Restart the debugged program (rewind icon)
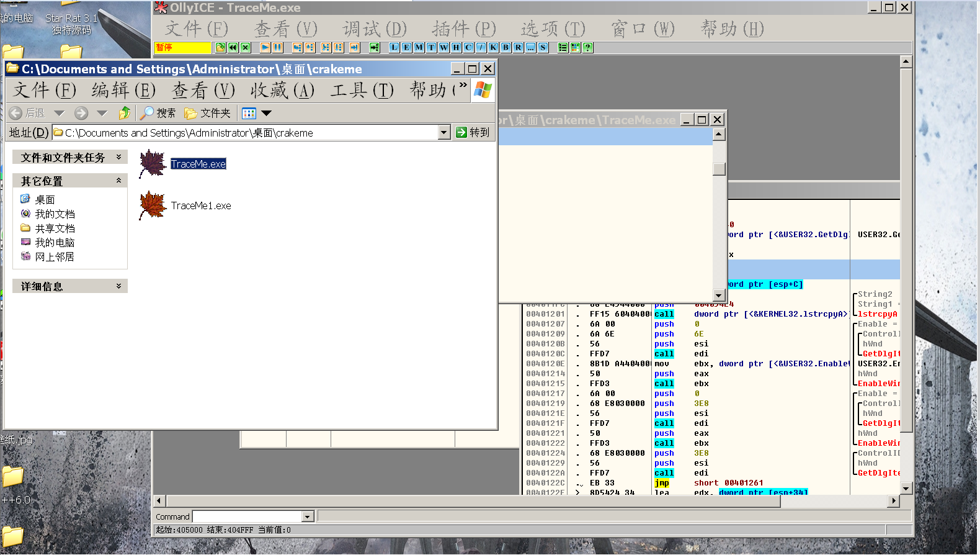The height and width of the screenshot is (555, 980). (233, 47)
